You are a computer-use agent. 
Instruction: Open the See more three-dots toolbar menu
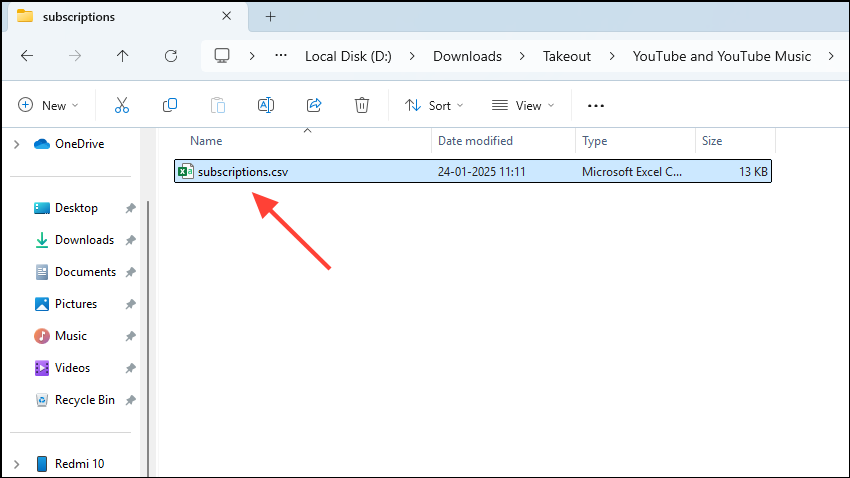596,106
